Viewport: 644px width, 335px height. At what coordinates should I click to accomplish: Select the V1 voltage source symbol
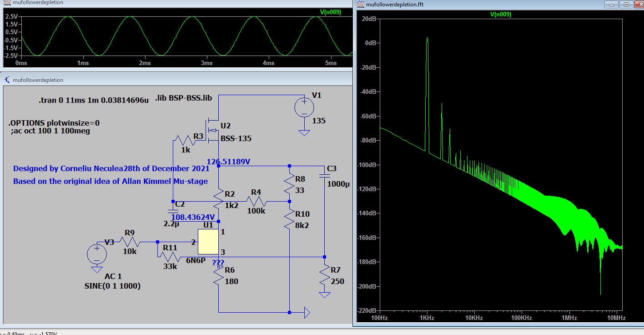(x=303, y=107)
